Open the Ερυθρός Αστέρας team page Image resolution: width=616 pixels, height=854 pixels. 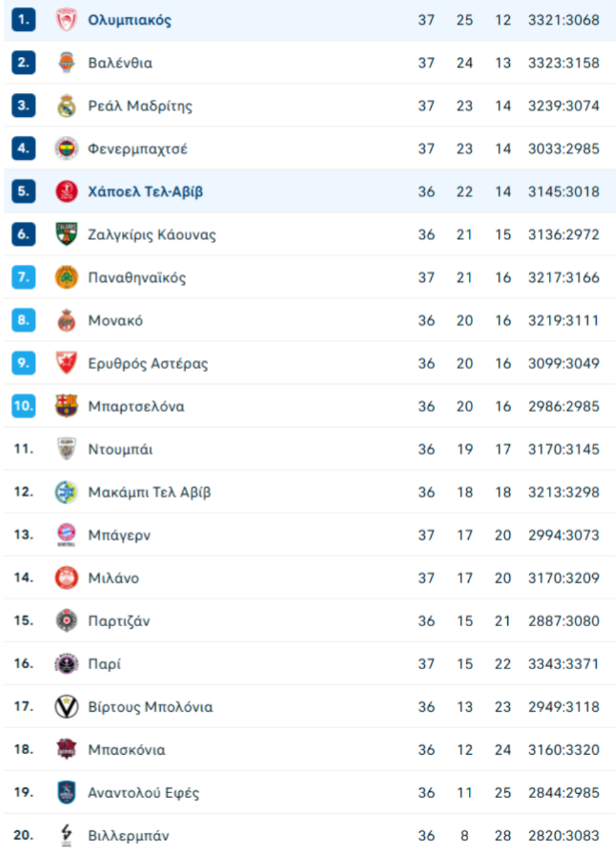pos(148,363)
